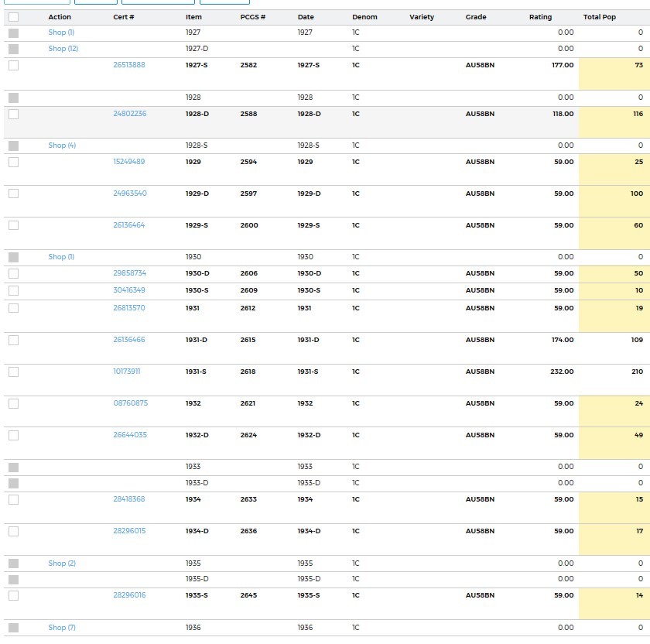This screenshot has height=644, width=650.
Task: Open cert number 26513888
Action: (129, 65)
